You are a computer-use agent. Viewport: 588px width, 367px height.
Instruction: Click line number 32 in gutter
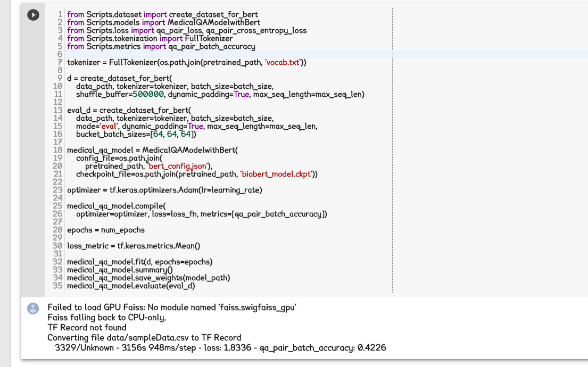coord(57,262)
